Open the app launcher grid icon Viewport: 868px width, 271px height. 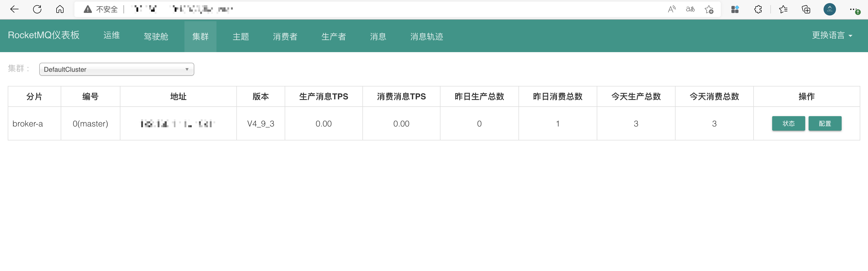pos(734,9)
